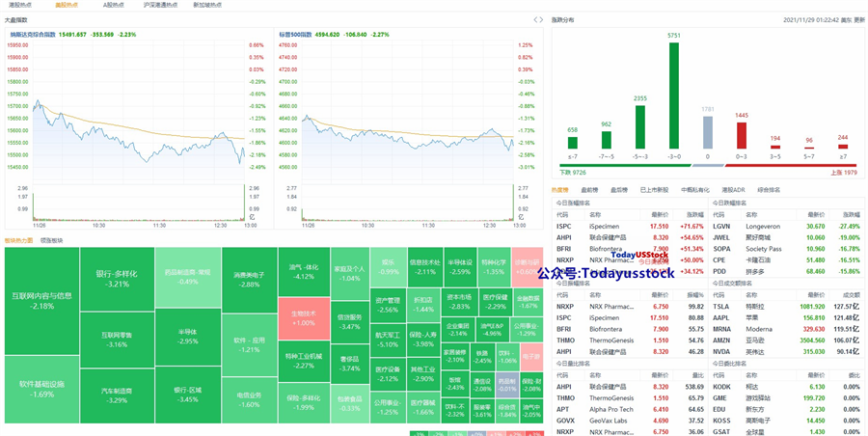Open the 消费类电子 -2.88% tile
Viewport: 868px width, 436px height.
tap(249, 280)
